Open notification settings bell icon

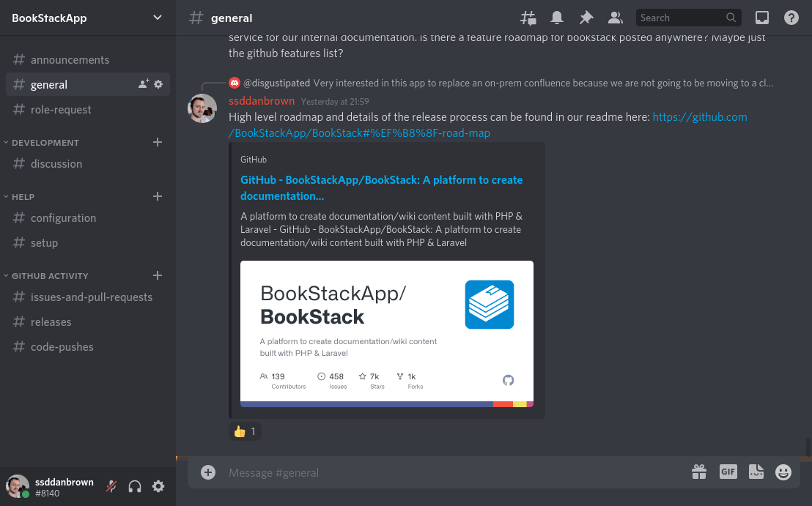click(x=557, y=18)
